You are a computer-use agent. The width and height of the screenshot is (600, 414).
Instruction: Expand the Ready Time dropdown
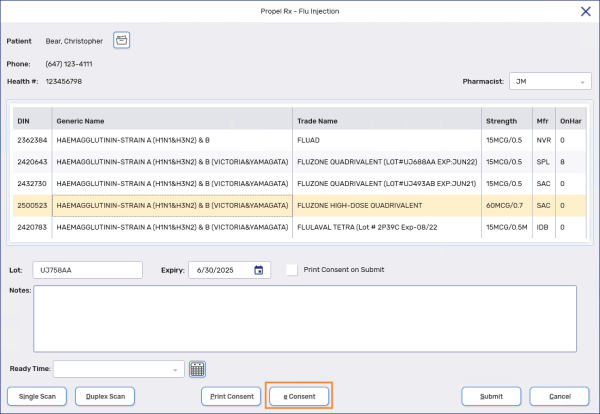click(x=175, y=369)
